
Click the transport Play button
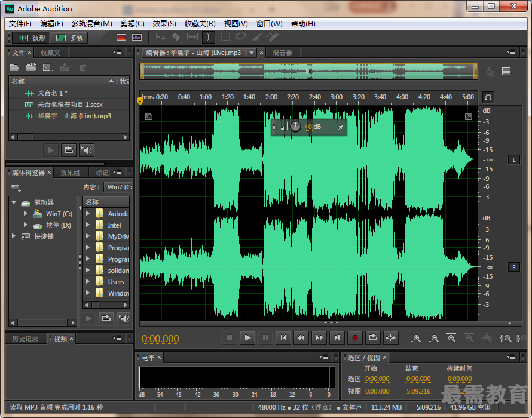pyautogui.click(x=247, y=337)
